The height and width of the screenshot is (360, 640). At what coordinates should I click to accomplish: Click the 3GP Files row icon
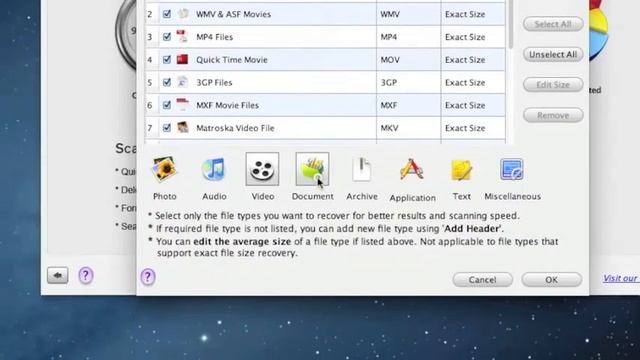(182, 82)
